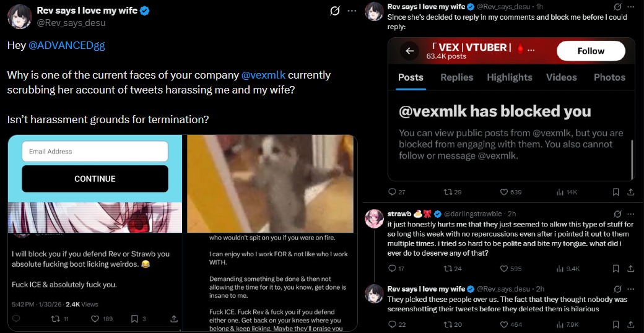This screenshot has width=644, height=333.
Task: Click the Grok icon on main tweet
Action: coord(335,11)
